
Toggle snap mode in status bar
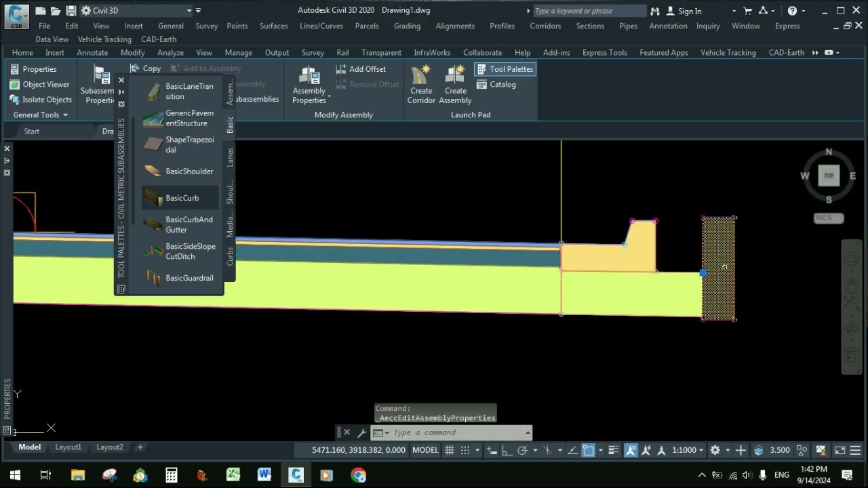click(x=465, y=450)
